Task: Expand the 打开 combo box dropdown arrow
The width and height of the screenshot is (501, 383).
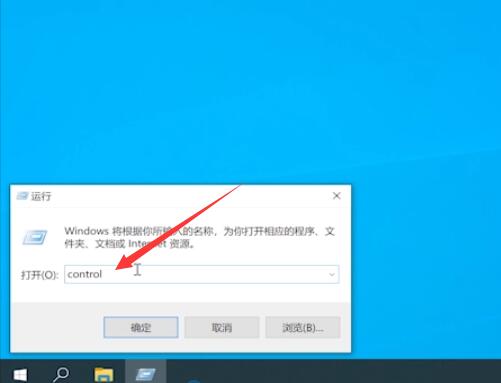Action: (x=332, y=274)
